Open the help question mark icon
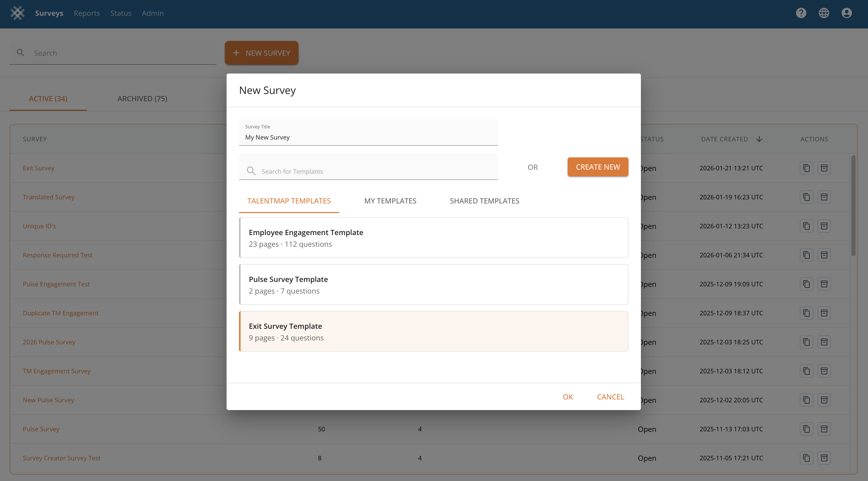 click(x=801, y=13)
